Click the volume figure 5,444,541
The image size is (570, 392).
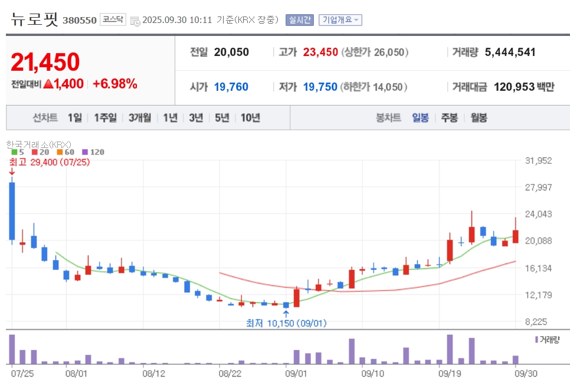pos(510,52)
